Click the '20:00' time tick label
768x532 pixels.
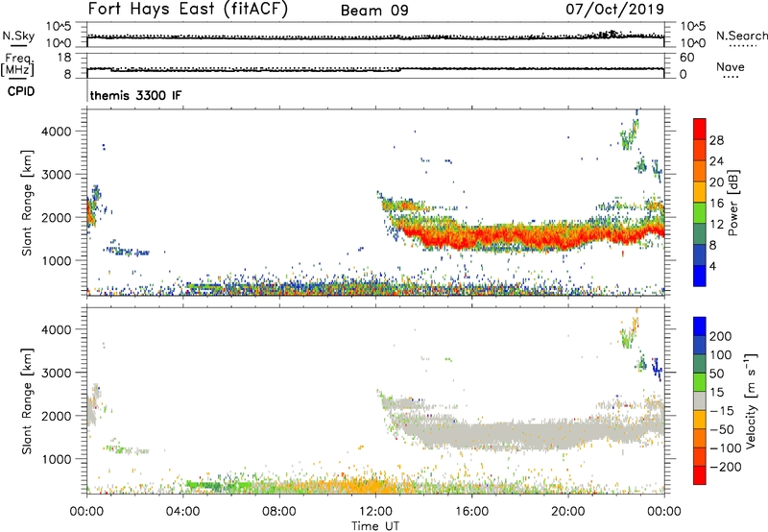click(x=568, y=512)
